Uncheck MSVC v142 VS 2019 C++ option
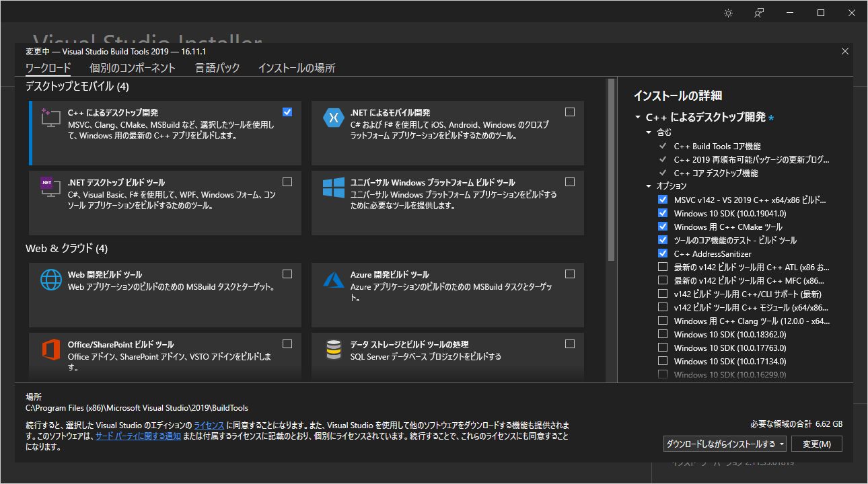This screenshot has height=484, width=868. pos(663,200)
